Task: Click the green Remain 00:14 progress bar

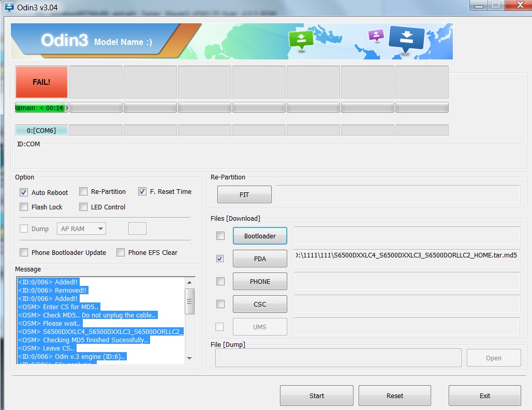Action: [x=41, y=108]
